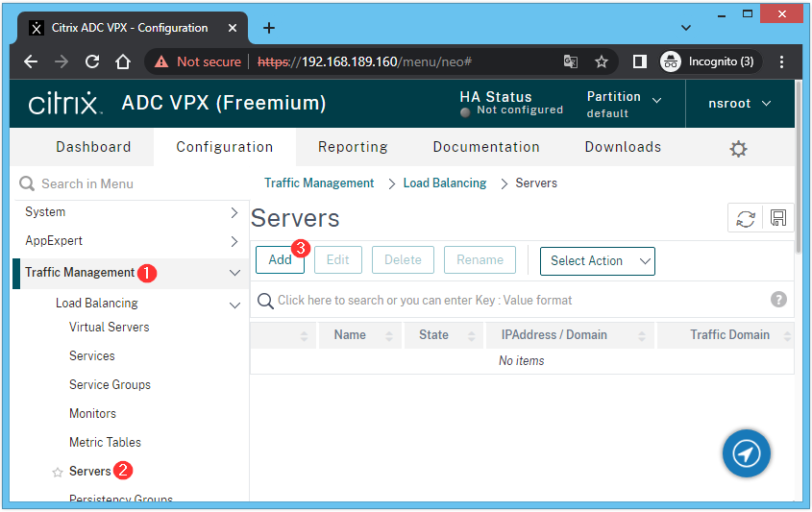This screenshot has height=512, width=812.
Task: Open the tab search chevron in title bar
Action: (686, 28)
